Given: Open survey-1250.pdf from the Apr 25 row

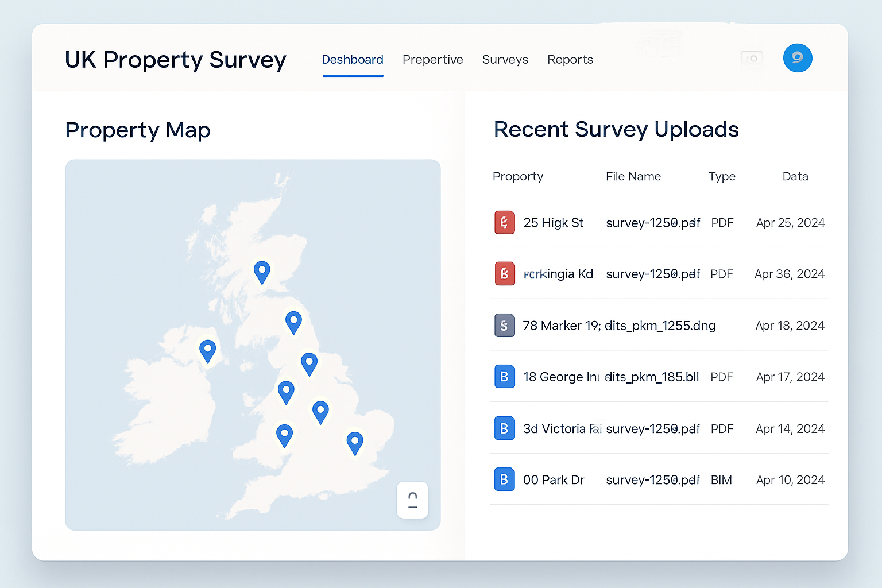Looking at the screenshot, I should coord(653,223).
